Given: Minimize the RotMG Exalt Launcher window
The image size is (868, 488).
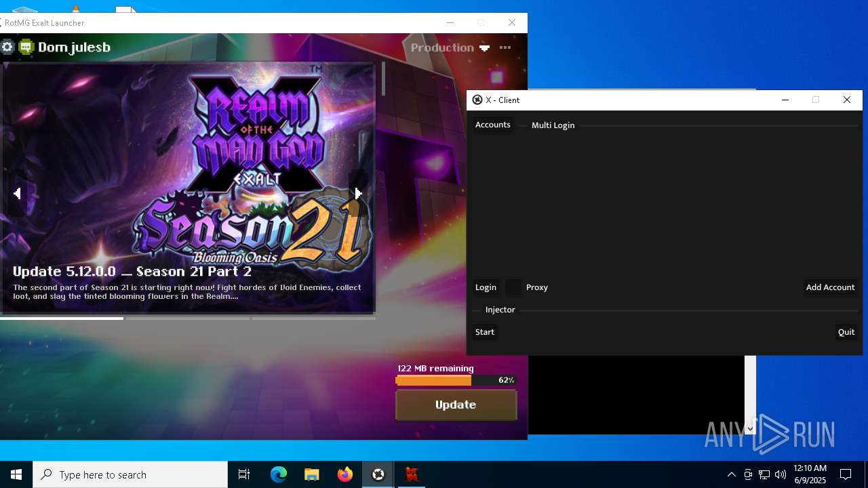Looking at the screenshot, I should (450, 22).
